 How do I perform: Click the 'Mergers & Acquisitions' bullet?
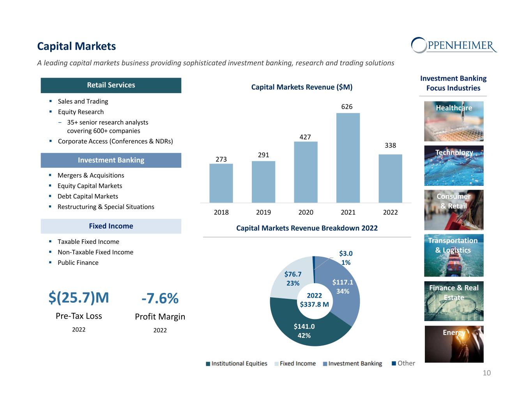pos(91,175)
